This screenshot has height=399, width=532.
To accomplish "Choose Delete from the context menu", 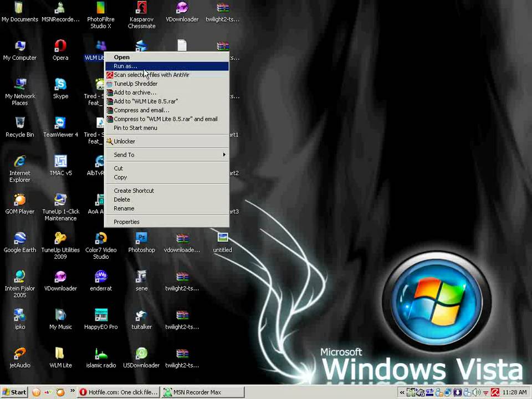I will [167, 199].
